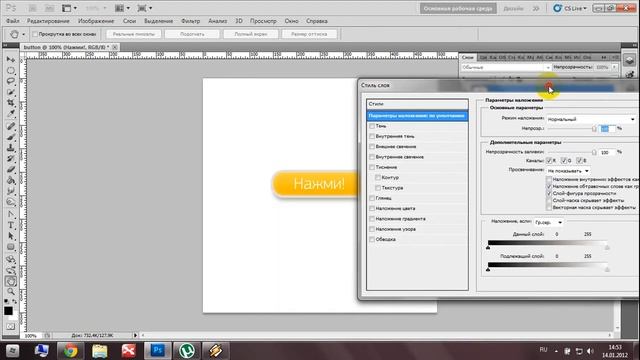Image resolution: width=640 pixels, height=360 pixels.
Task: Select the Clone Stamp tool
Action: click(x=11, y=148)
